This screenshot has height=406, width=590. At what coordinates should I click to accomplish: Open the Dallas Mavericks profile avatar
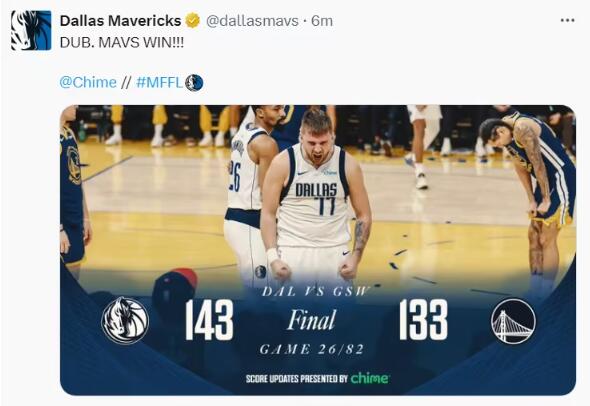31,30
